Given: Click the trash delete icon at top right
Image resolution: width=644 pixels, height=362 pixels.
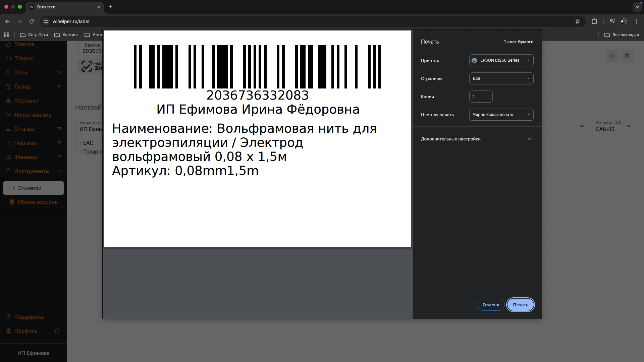Looking at the screenshot, I should (x=627, y=56).
